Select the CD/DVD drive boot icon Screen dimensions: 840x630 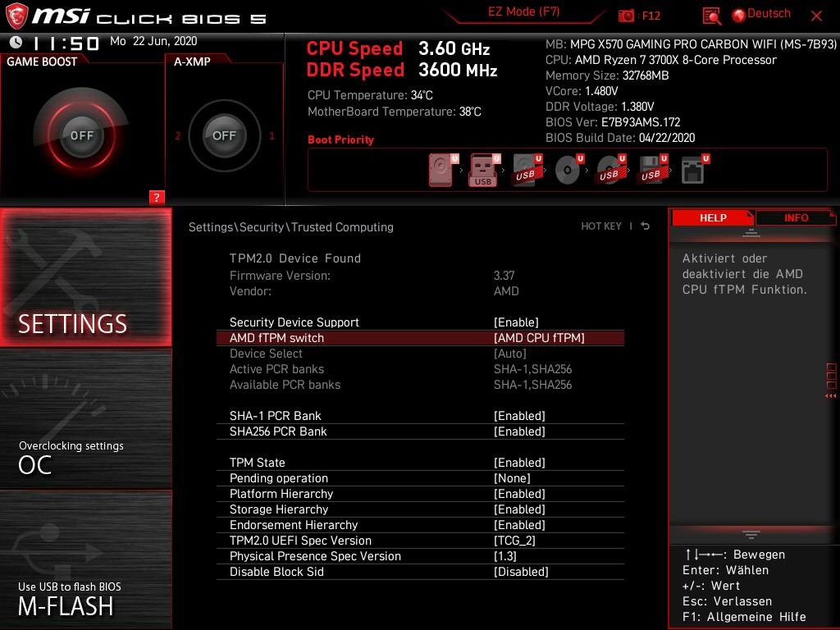569,171
